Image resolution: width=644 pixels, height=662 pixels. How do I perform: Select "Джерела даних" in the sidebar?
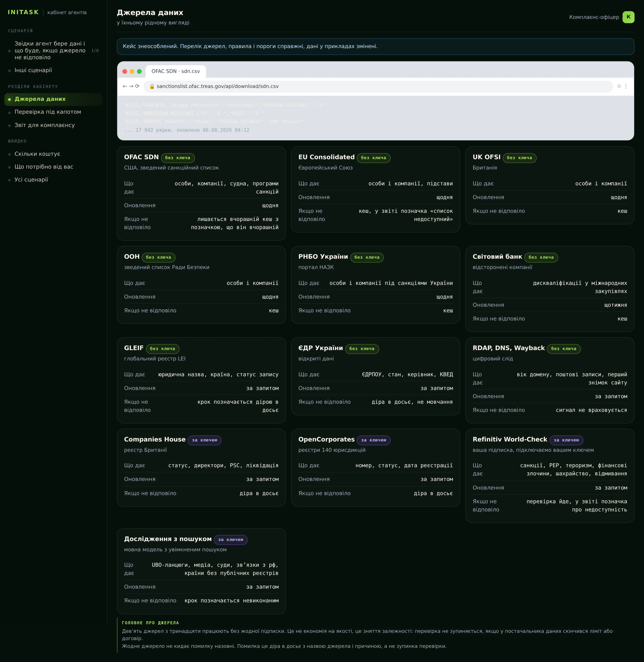tap(53, 99)
